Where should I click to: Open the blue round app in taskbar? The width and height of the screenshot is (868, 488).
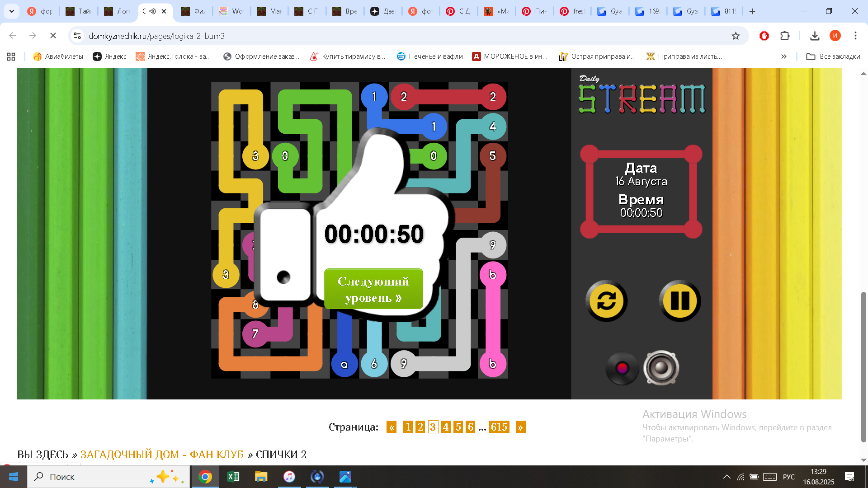[317, 477]
